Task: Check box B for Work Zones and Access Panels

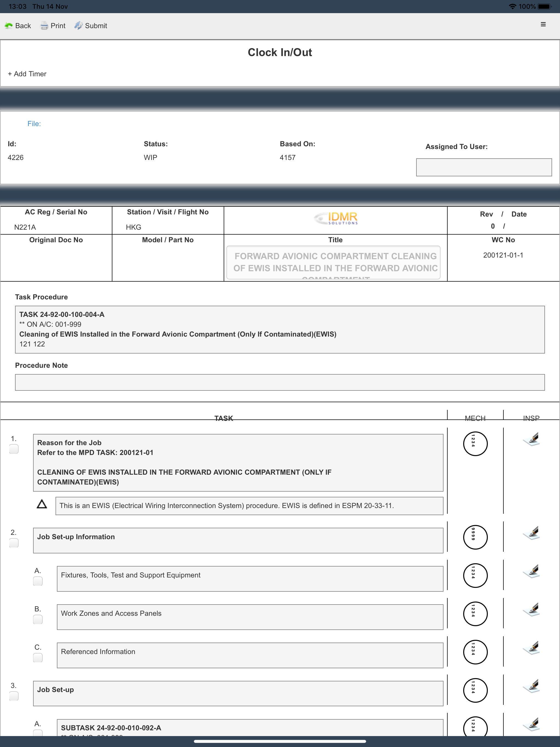Action: [38, 619]
